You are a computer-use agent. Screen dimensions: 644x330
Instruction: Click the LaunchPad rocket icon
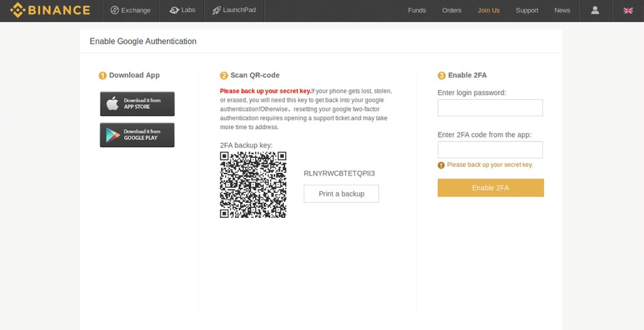point(217,10)
